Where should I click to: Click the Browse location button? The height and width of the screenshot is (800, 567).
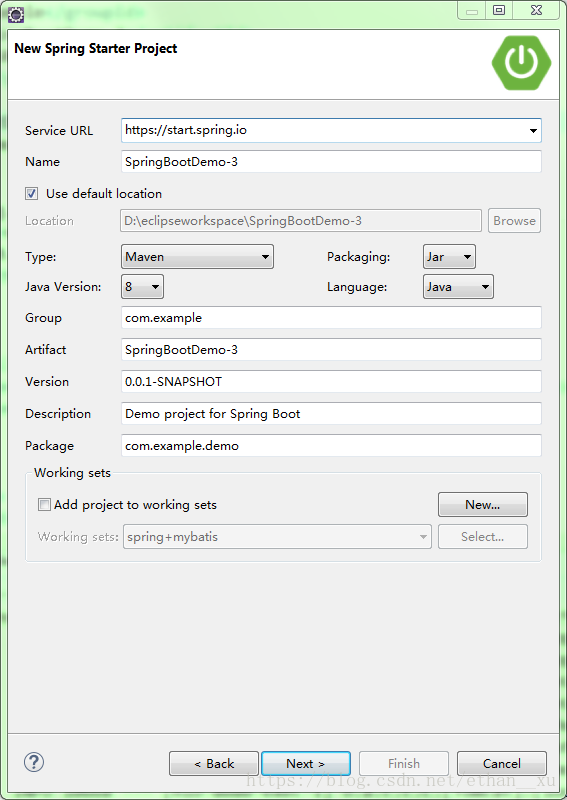point(514,221)
